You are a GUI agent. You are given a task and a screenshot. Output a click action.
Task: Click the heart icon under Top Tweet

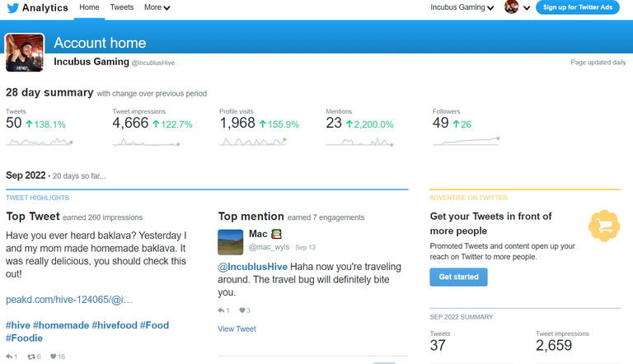(x=53, y=357)
